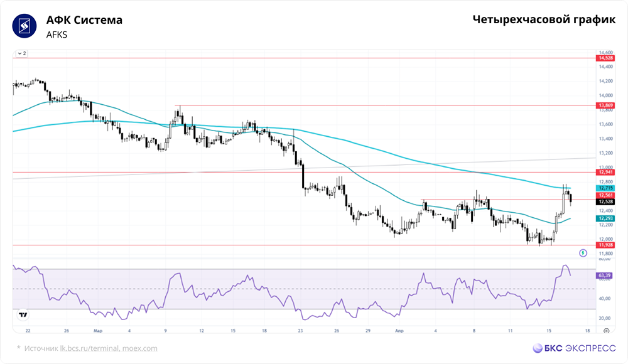Select the 12,941 red level label
The width and height of the screenshot is (628, 364).
click(x=605, y=172)
